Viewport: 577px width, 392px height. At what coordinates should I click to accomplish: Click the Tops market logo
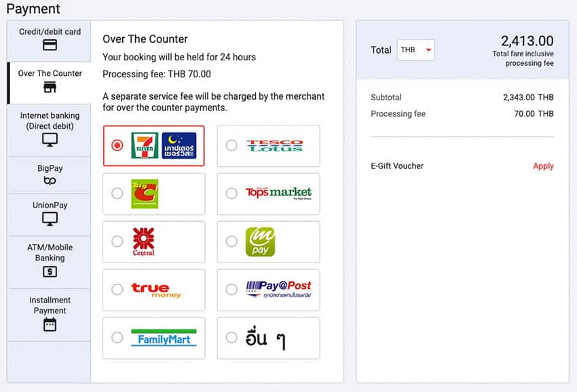click(x=278, y=193)
